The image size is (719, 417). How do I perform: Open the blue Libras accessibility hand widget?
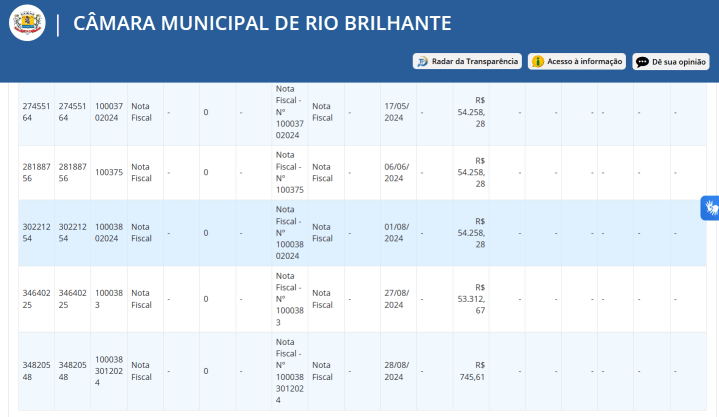[709, 208]
